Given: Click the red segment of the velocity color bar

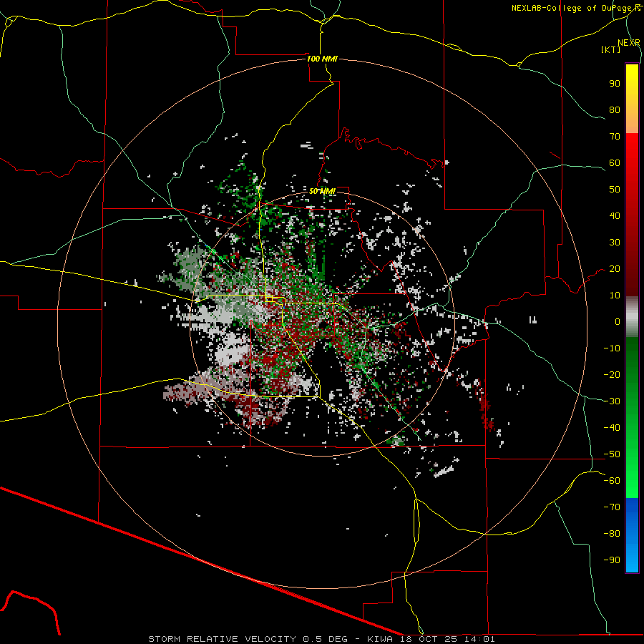Looking at the screenshot, I should pyautogui.click(x=632, y=215).
